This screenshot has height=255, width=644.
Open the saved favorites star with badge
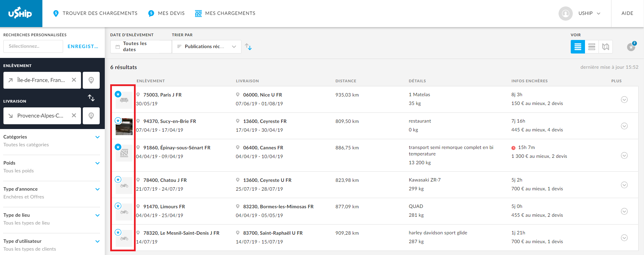(x=631, y=47)
